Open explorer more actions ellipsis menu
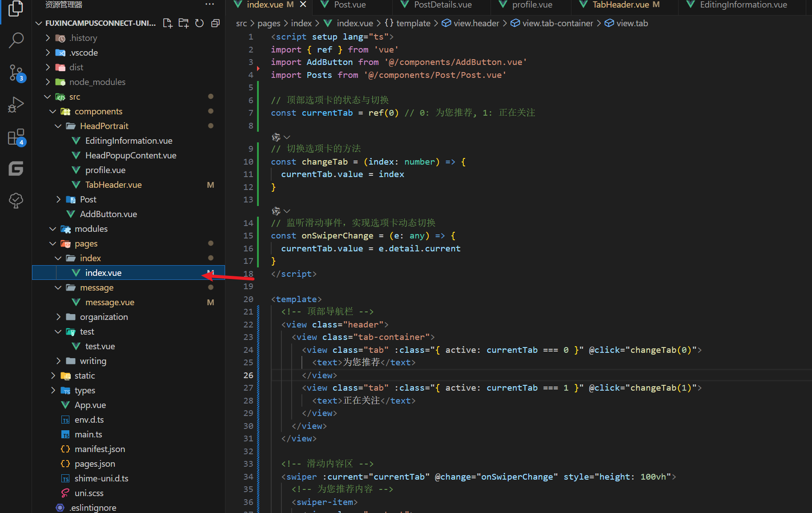 (210, 4)
